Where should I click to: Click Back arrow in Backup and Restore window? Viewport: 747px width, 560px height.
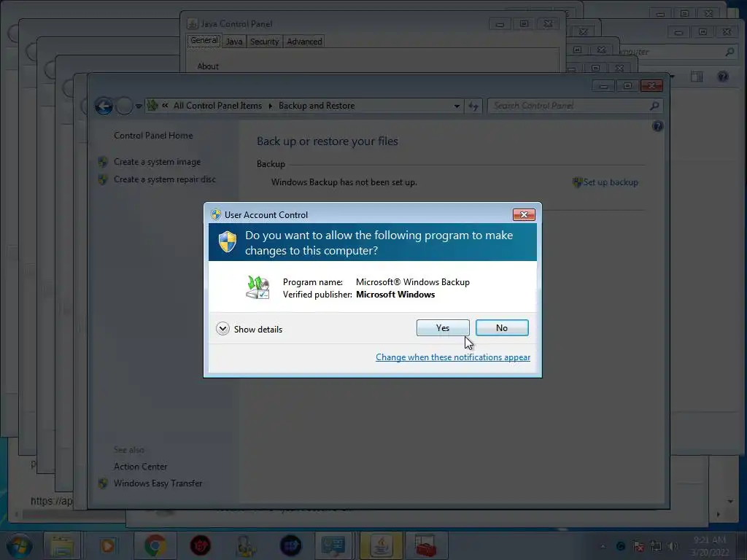pos(104,106)
